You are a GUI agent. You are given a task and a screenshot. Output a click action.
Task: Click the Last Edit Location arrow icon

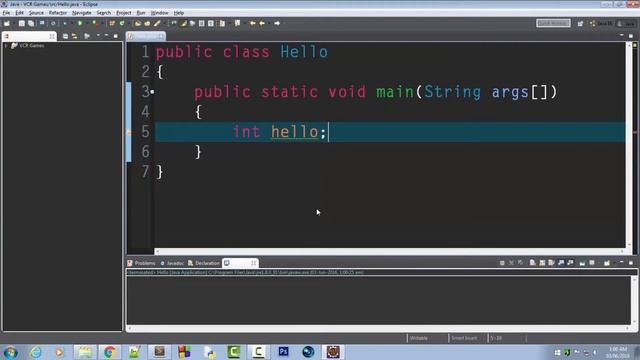point(253,24)
